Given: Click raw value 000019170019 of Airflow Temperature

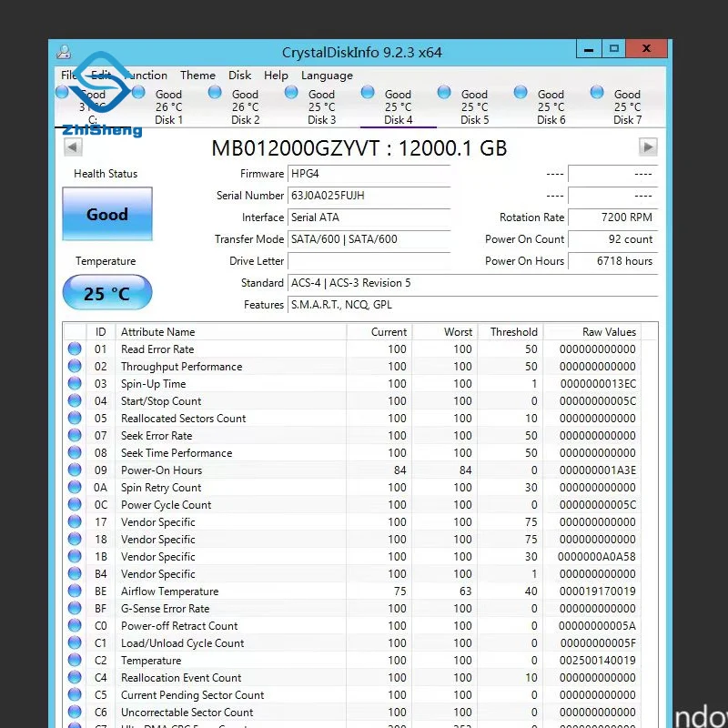Looking at the screenshot, I should point(598,591).
